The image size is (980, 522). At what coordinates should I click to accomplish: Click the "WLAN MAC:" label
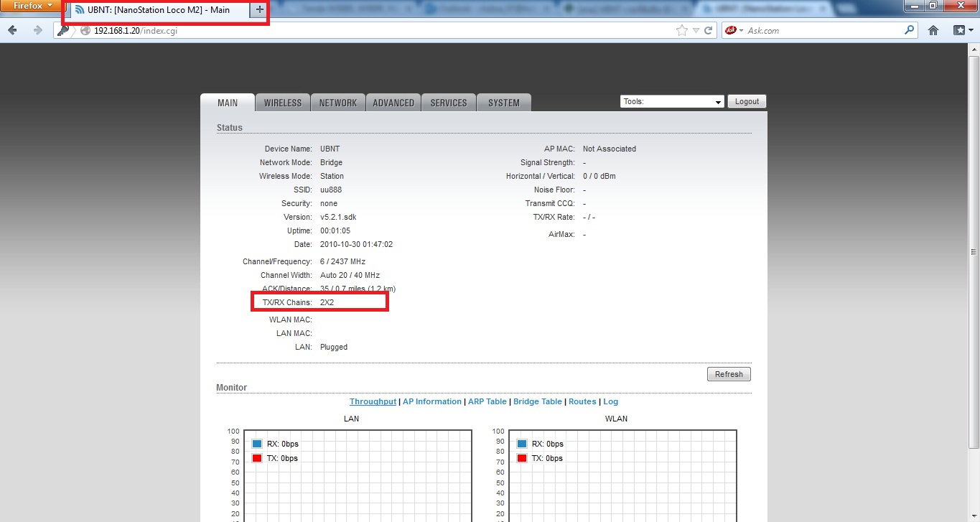click(x=291, y=320)
